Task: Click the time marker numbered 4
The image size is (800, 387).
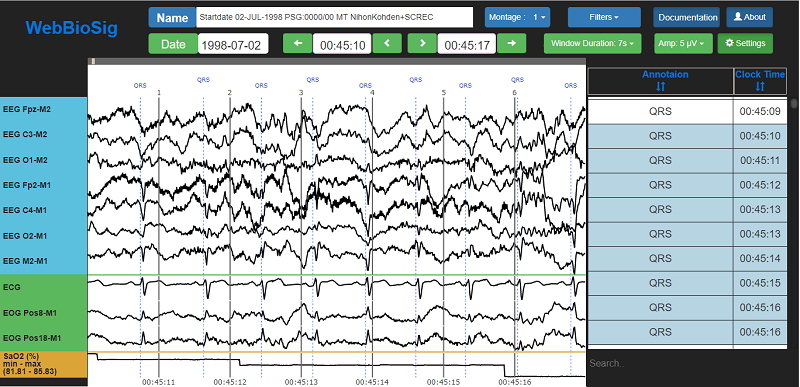Action: pyautogui.click(x=372, y=93)
